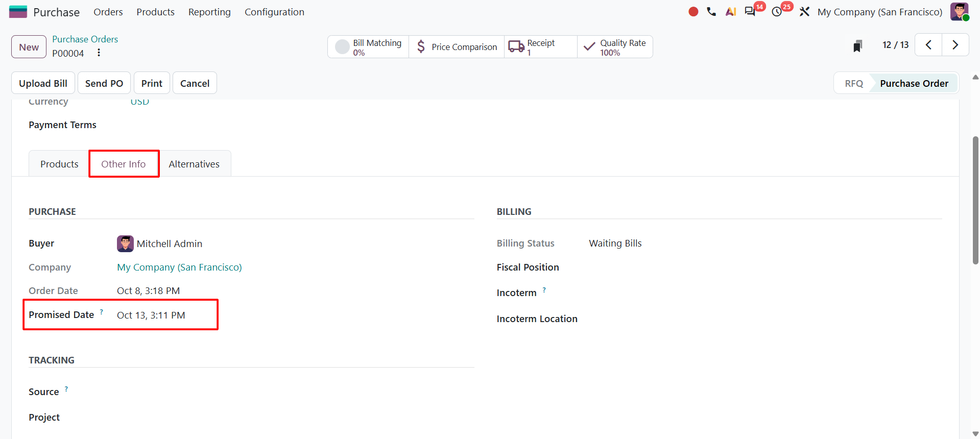Click the Quality Rate checkmark icon
This screenshot has width=980, height=439.
coord(589,46)
